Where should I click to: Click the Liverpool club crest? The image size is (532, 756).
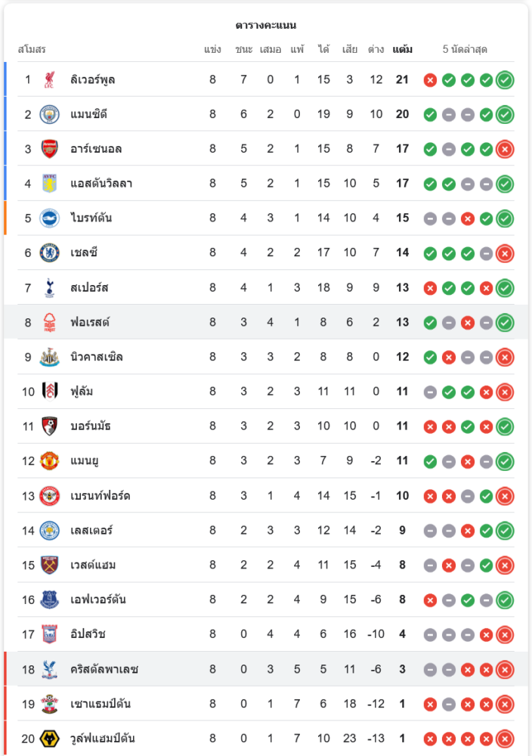pyautogui.click(x=49, y=79)
